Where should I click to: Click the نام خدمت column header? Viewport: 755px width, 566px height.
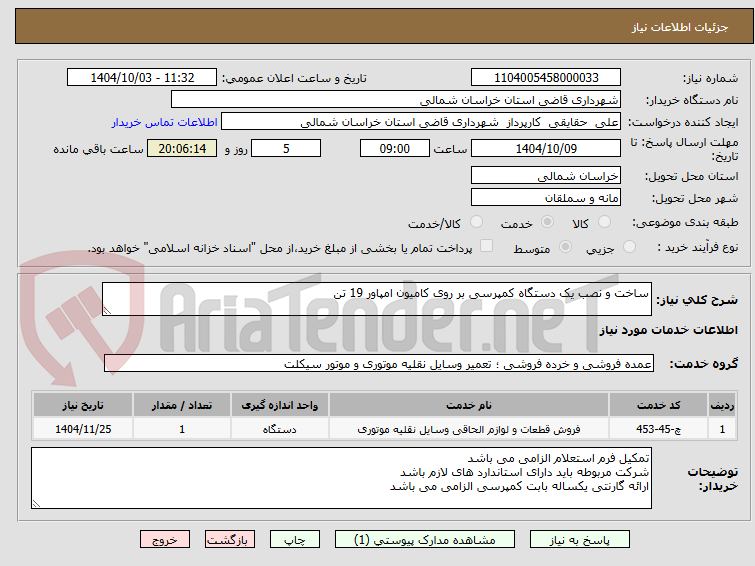(x=469, y=405)
